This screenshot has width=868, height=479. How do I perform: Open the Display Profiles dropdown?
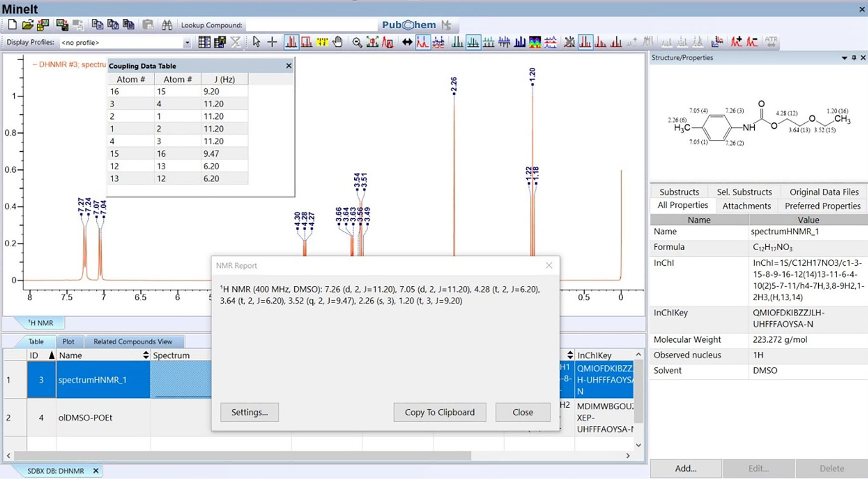(187, 43)
